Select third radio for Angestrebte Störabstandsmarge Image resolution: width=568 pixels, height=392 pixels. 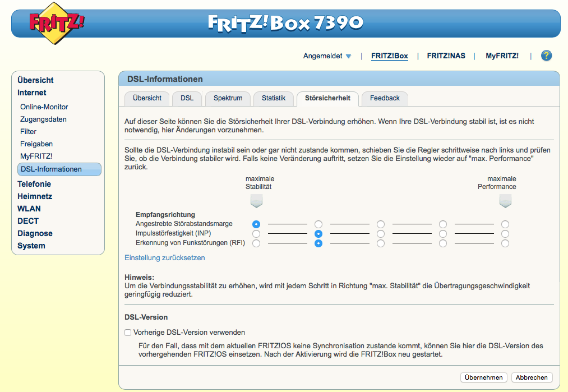381,224
